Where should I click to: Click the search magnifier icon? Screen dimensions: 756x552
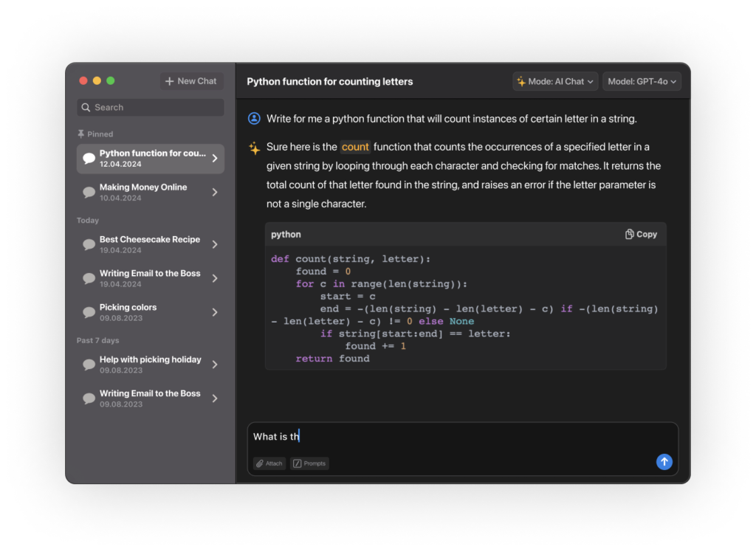(x=86, y=108)
